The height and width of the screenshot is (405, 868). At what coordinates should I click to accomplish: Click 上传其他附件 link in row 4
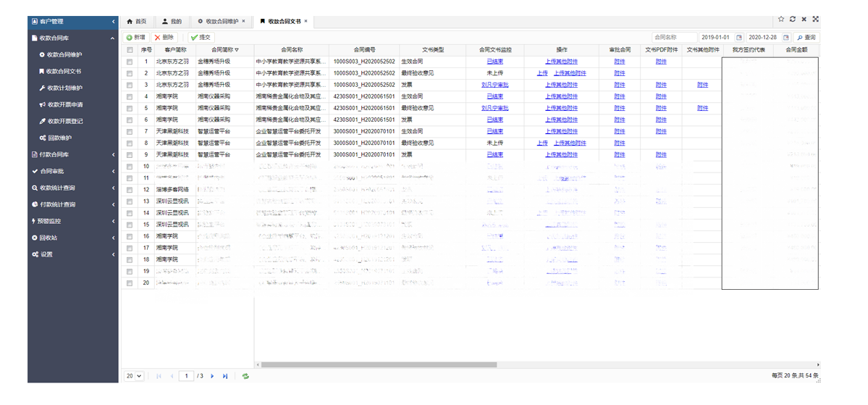tap(561, 96)
